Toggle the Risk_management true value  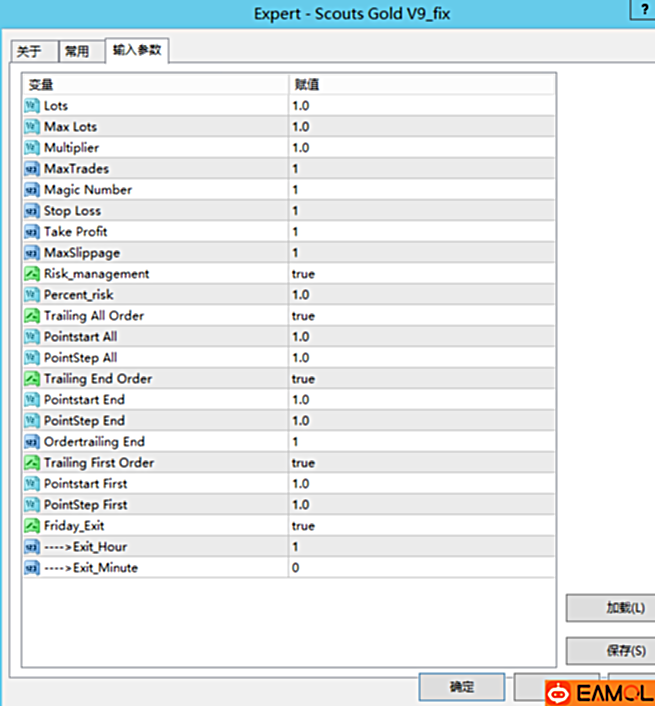coord(421,274)
